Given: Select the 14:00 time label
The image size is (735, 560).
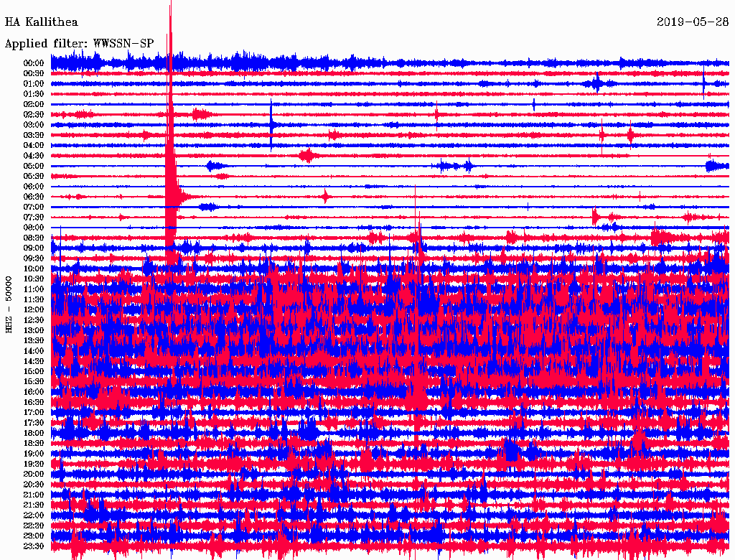Looking at the screenshot, I should click(34, 351).
